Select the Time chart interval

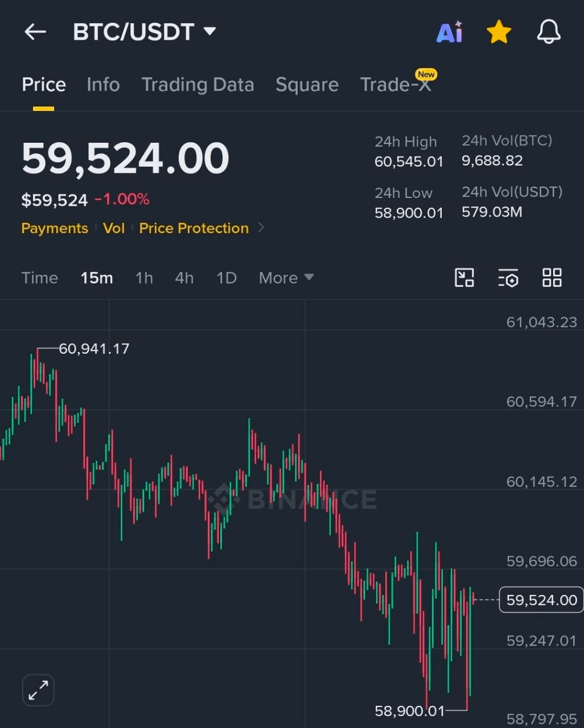point(40,278)
